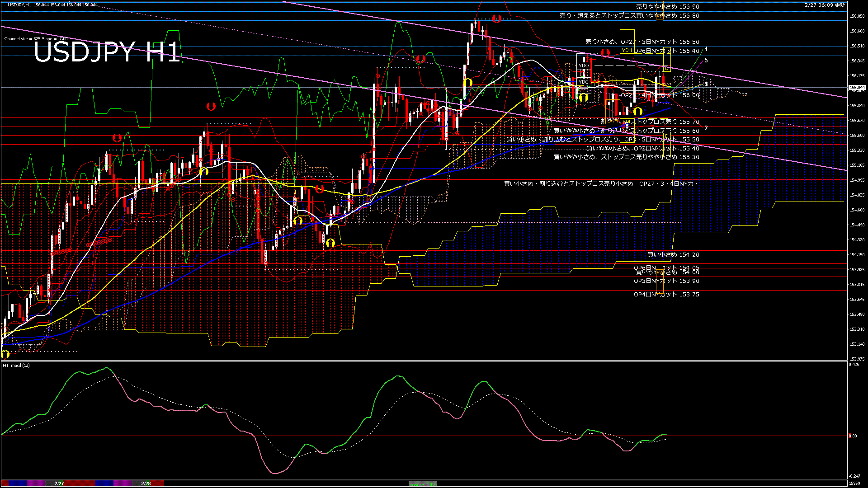Click the red sell icon near the 156.40 line

pyautogui.click(x=605, y=52)
